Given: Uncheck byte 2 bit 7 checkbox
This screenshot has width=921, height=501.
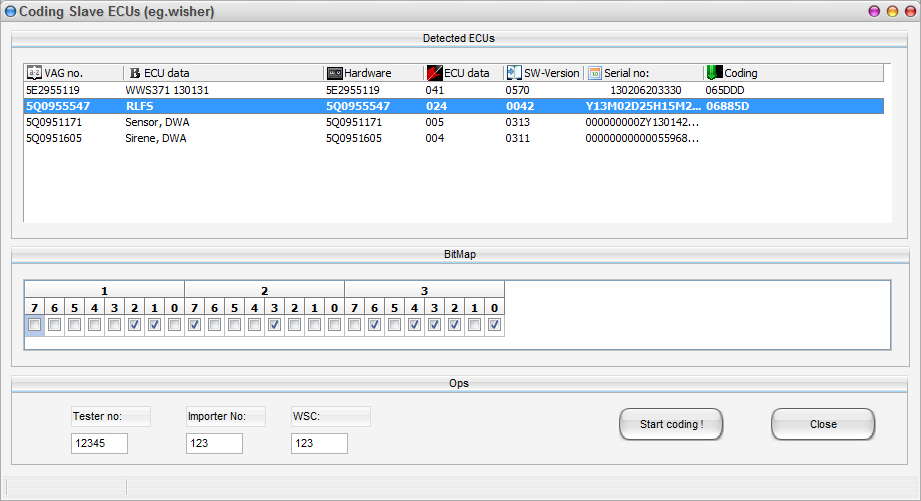Looking at the screenshot, I should [x=194, y=324].
